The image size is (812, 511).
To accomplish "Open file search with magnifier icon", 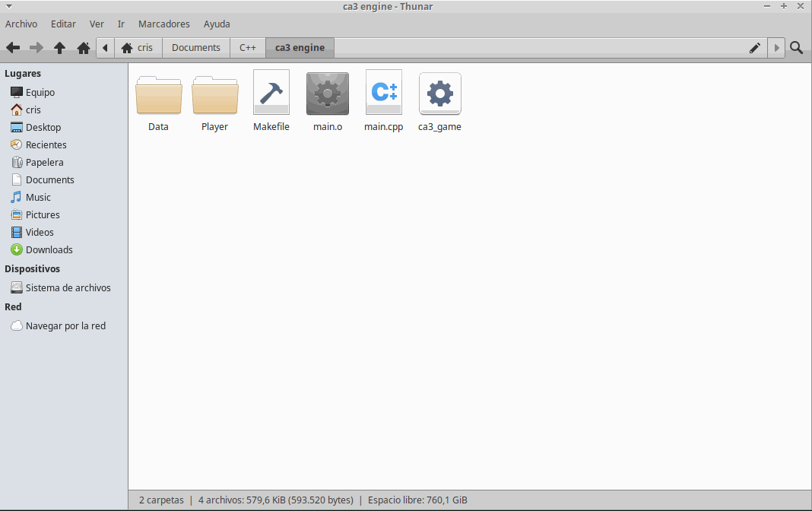I will 797,48.
